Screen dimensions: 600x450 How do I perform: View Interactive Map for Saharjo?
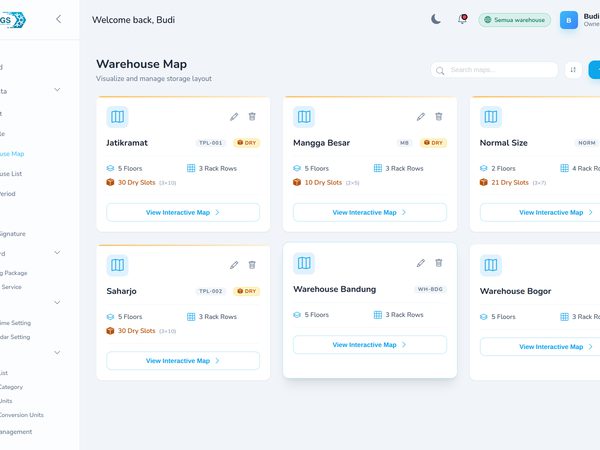[183, 361]
